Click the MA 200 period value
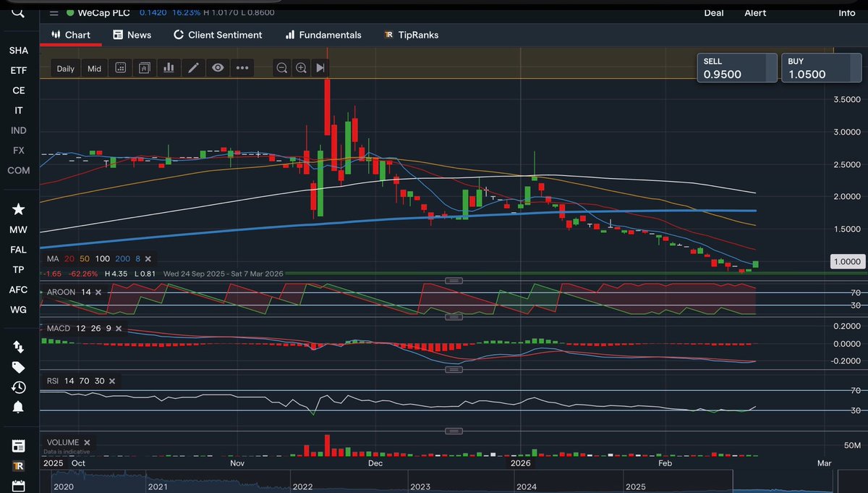 (x=123, y=258)
